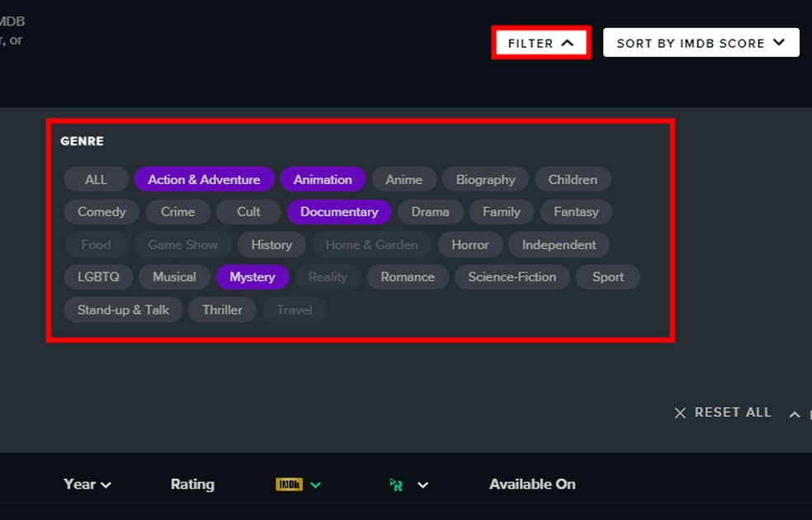
Task: Deselect the Documentary genre
Action: (339, 212)
